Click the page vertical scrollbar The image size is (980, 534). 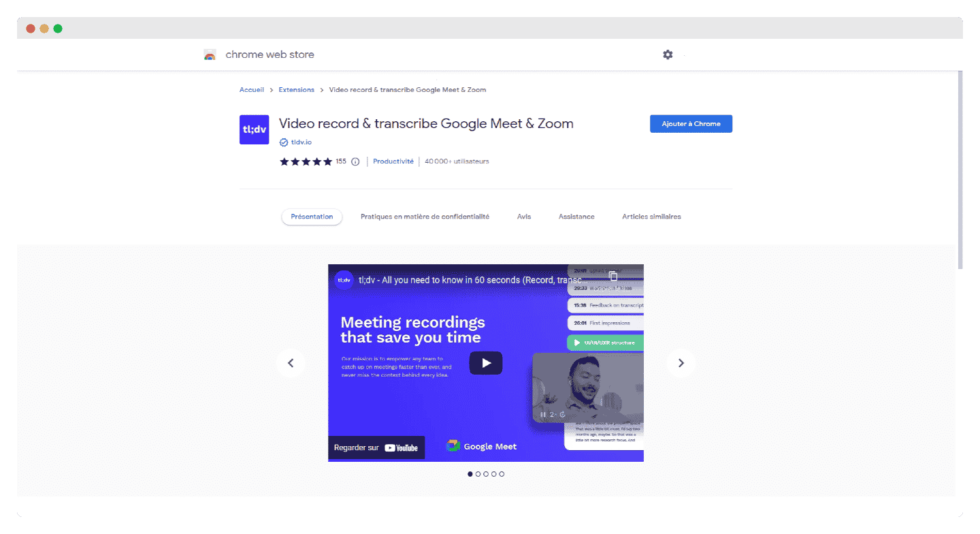[960, 170]
